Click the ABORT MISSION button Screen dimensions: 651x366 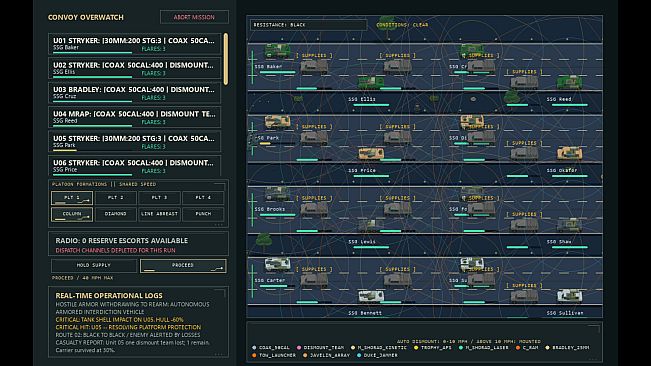click(194, 17)
